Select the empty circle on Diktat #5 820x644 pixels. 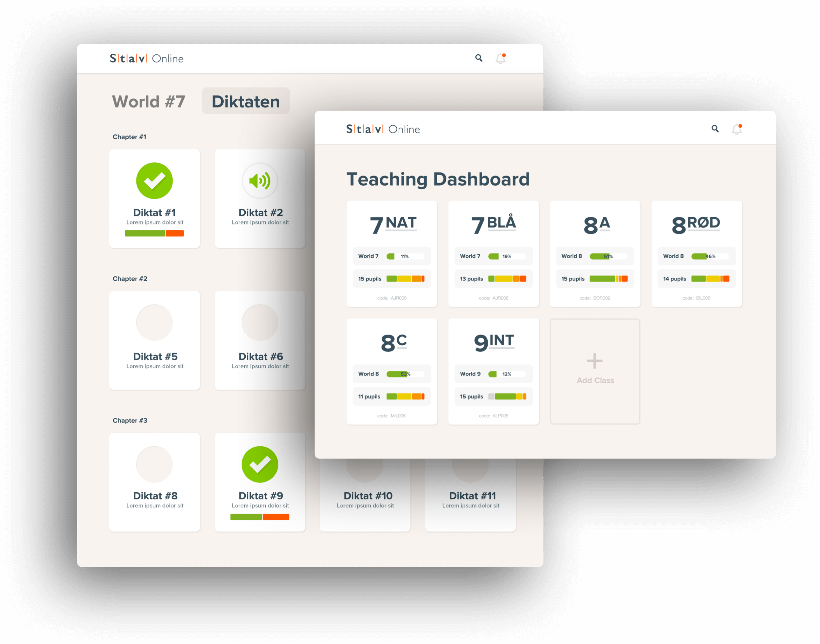pos(154,323)
